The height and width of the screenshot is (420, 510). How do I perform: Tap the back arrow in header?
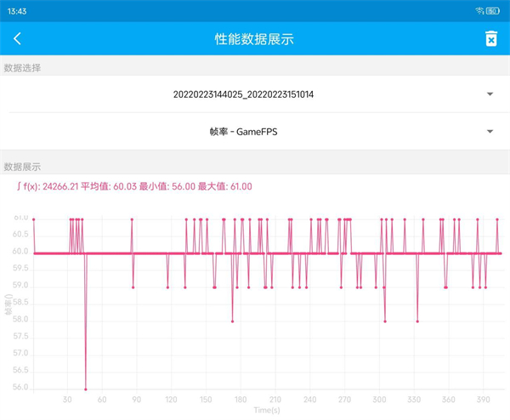(18, 38)
